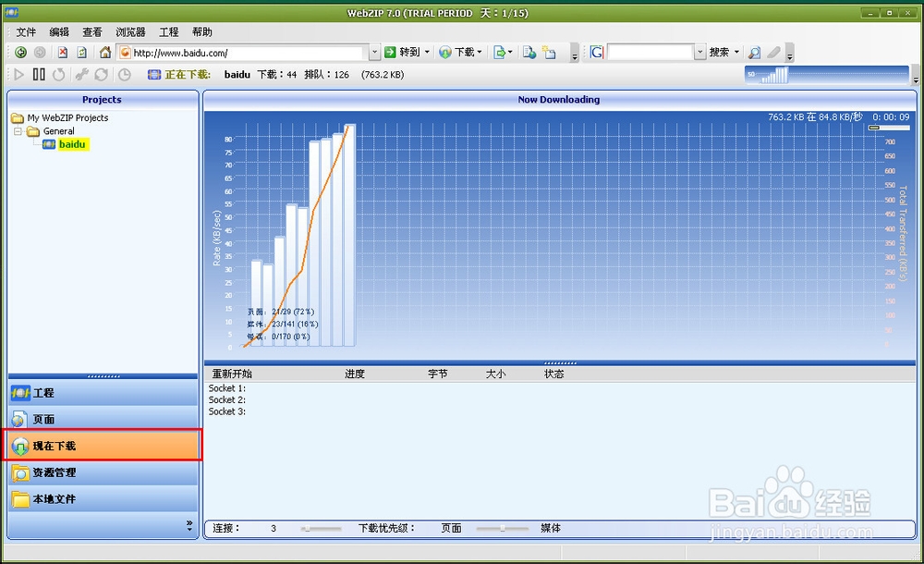Click the restart download arrow icon
924x564 pixels.
(59, 74)
